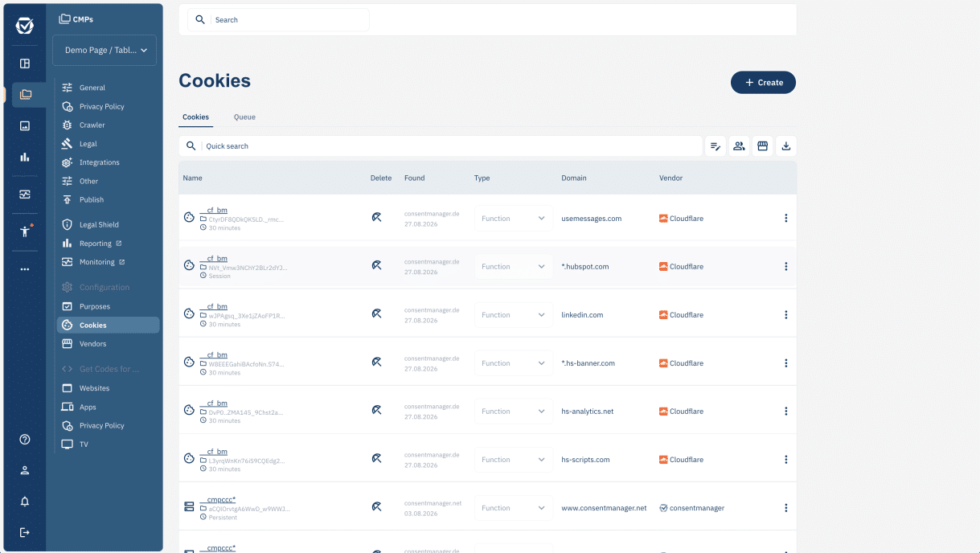980x553 pixels.
Task: Open Type dropdown for linkedin.com row
Action: (x=513, y=315)
